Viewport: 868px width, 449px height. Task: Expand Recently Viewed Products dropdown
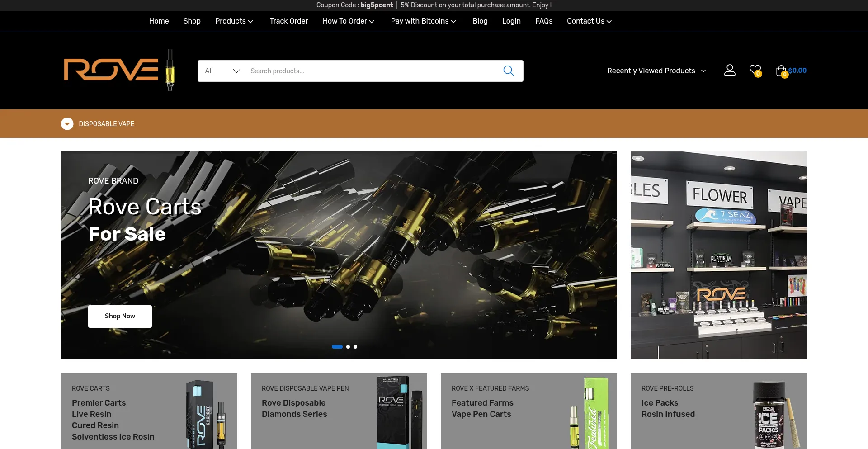656,71
